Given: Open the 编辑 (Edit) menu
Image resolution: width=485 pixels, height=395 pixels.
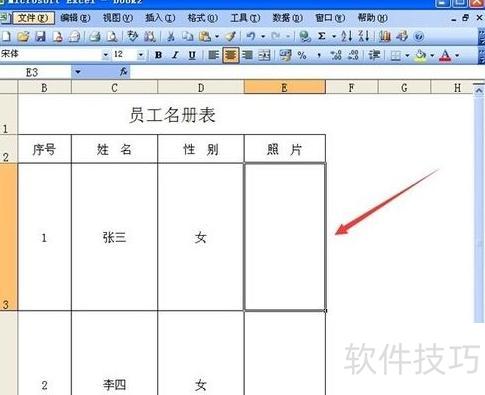Looking at the screenshot, I should click(75, 18).
